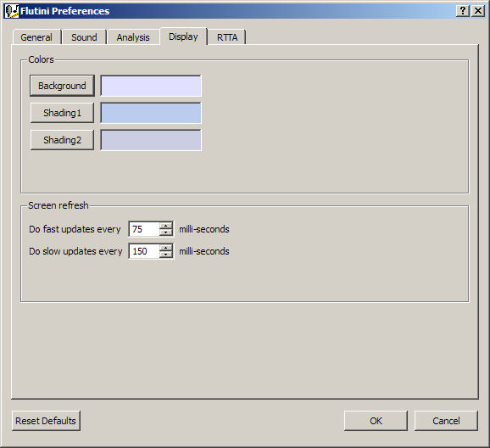490x448 pixels.
Task: Click the Background color button
Action: [62, 86]
